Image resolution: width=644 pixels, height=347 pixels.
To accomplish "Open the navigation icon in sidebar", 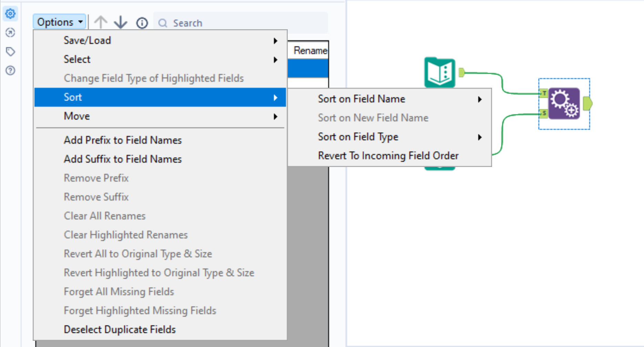I will pos(10,33).
